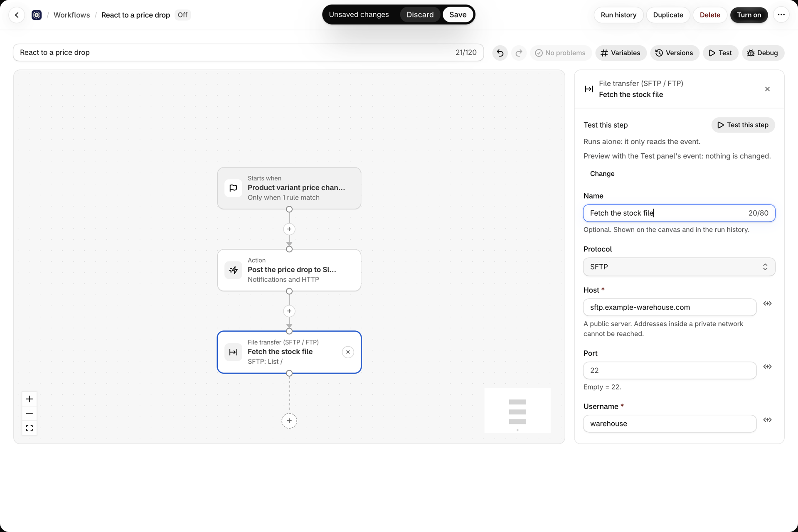This screenshot has width=798, height=532.
Task: Fit canvas to view
Action: [x=30, y=428]
